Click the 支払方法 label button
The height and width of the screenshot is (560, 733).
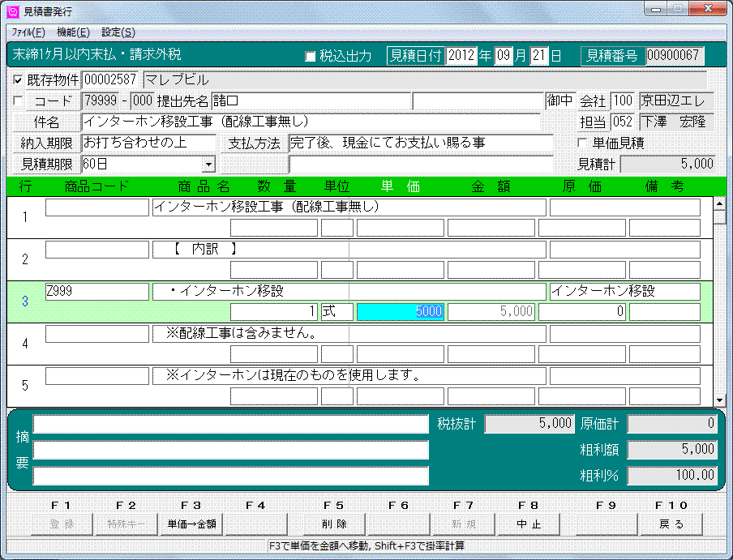coord(254,143)
